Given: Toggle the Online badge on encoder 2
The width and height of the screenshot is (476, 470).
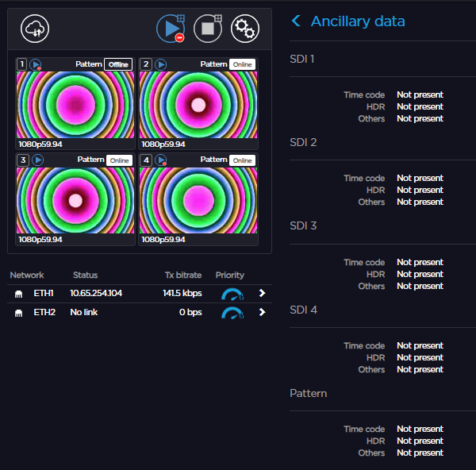Looking at the screenshot, I should (242, 64).
